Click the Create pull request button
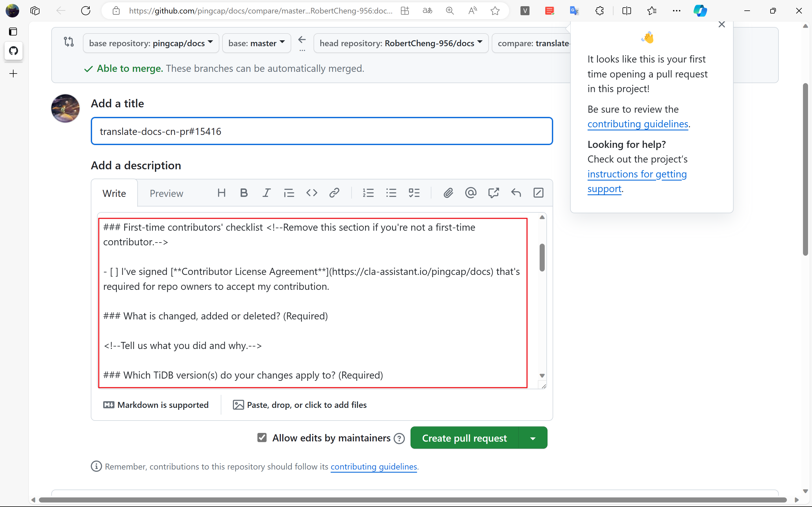 (x=464, y=438)
